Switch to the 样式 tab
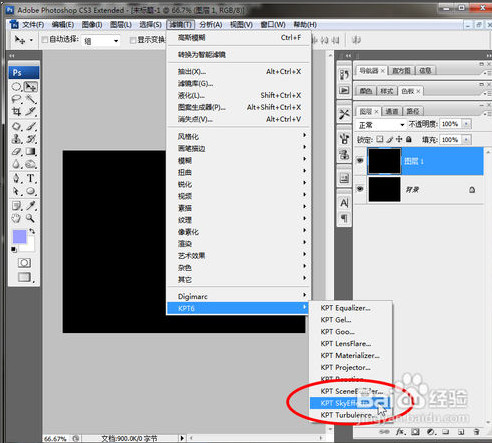This screenshot has width=492, height=443. point(387,91)
